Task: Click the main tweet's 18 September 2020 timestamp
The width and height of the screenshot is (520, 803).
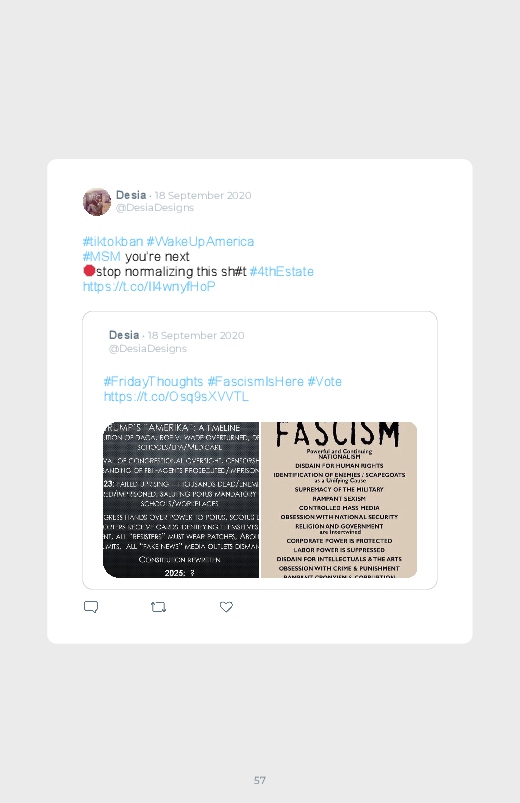Action: pyautogui.click(x=203, y=196)
